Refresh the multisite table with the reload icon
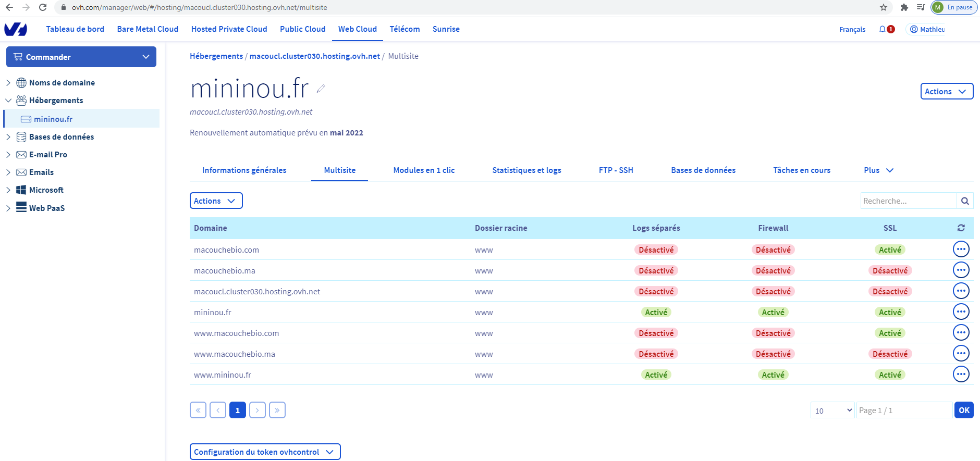This screenshot has width=980, height=461. pyautogui.click(x=961, y=228)
